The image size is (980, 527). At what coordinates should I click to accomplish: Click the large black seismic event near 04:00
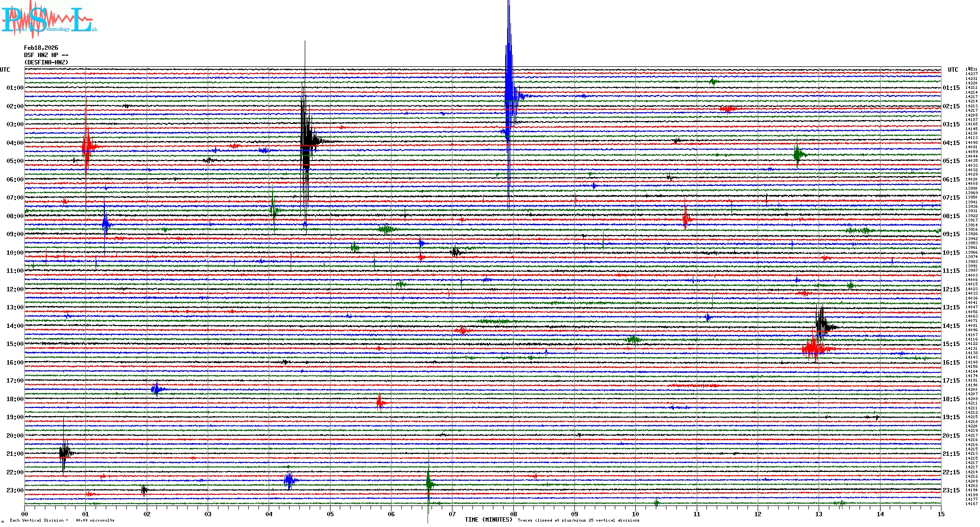click(306, 142)
